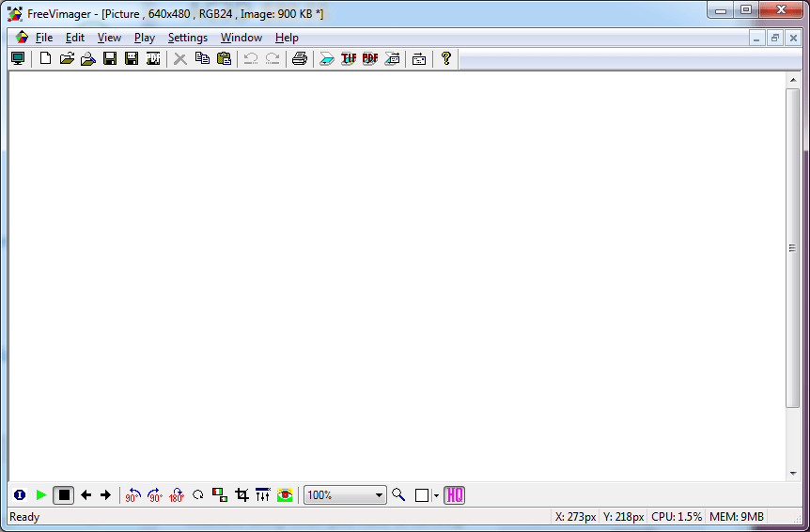Open the Help menu
The width and height of the screenshot is (810, 532).
coord(287,38)
